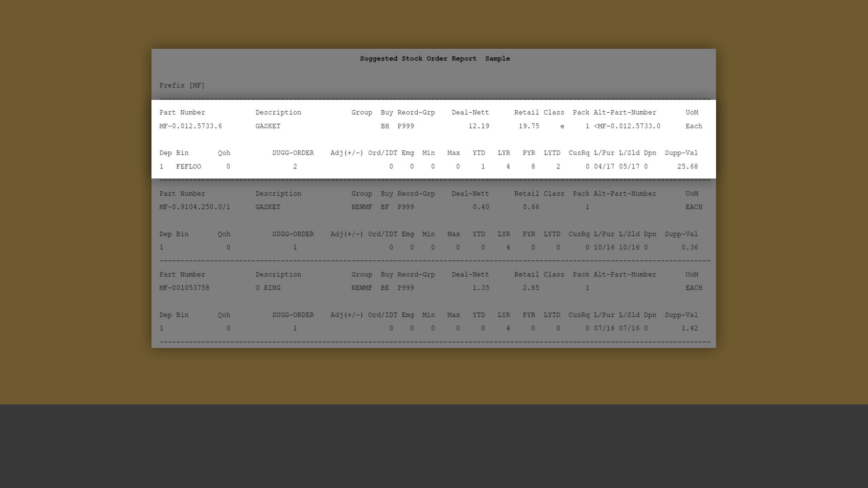The width and height of the screenshot is (868, 488).
Task: Click the L/Sld date 05/17
Action: 629,167
